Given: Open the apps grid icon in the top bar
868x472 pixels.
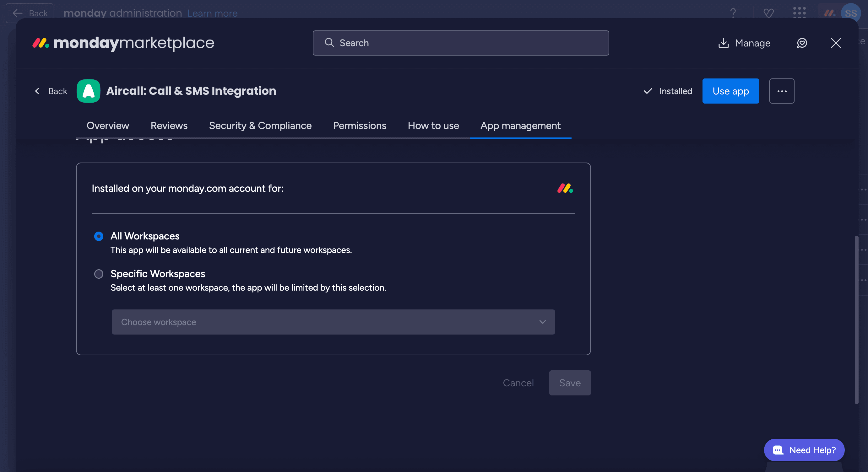Looking at the screenshot, I should 800,13.
